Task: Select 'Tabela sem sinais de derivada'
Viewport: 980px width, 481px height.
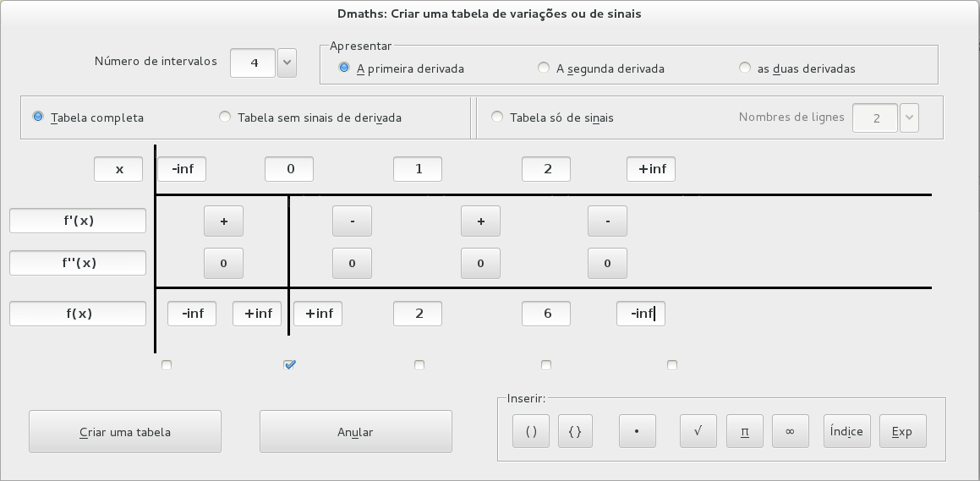Action: click(225, 118)
